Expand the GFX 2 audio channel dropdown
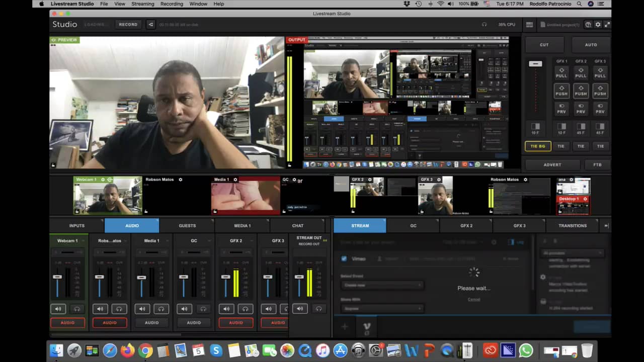 252,241
